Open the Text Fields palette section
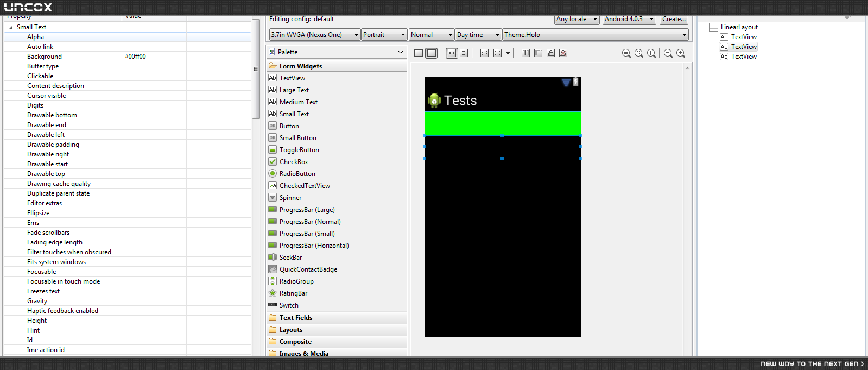The width and height of the screenshot is (868, 370). tap(337, 318)
